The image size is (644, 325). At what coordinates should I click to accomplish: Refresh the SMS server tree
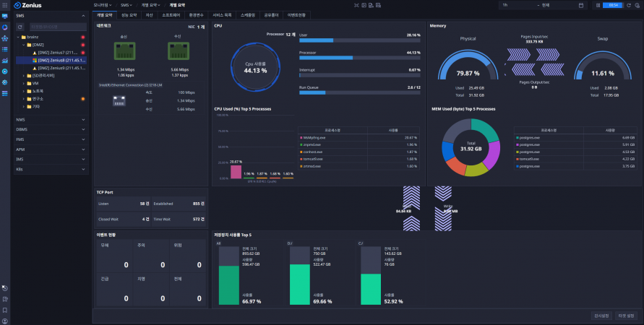(20, 27)
